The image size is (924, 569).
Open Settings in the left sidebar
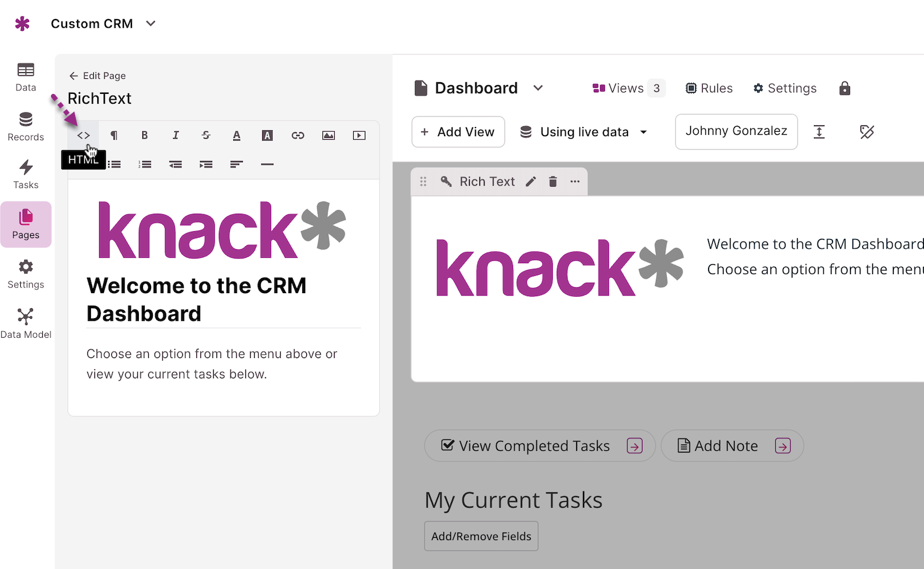[26, 274]
